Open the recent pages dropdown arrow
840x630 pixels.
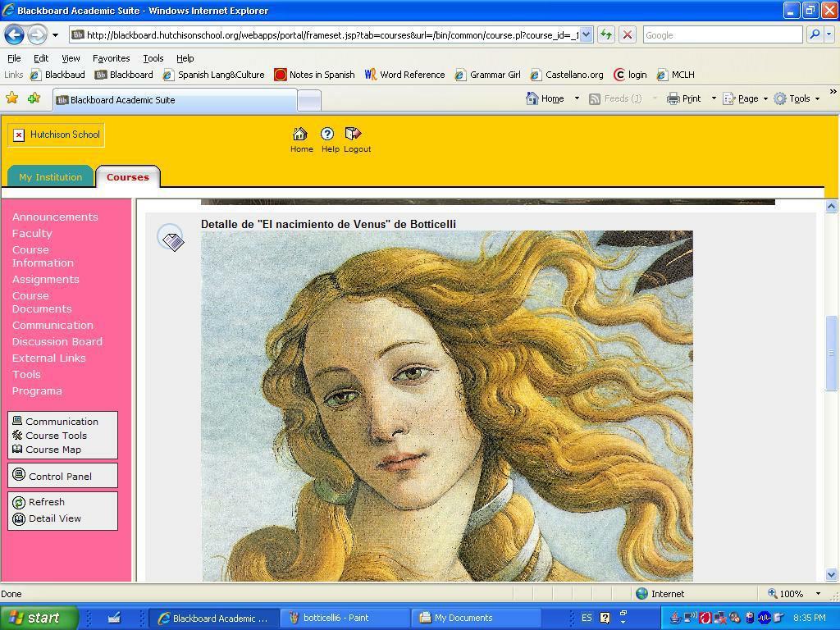(55, 36)
